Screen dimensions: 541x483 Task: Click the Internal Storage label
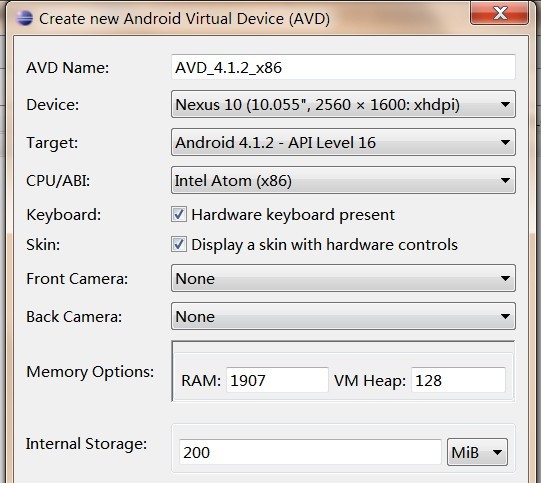86,444
